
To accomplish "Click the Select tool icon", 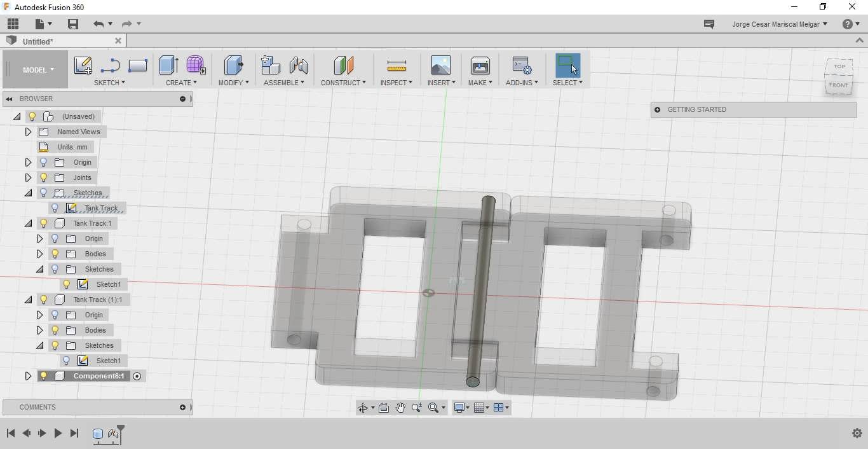I will pos(567,65).
